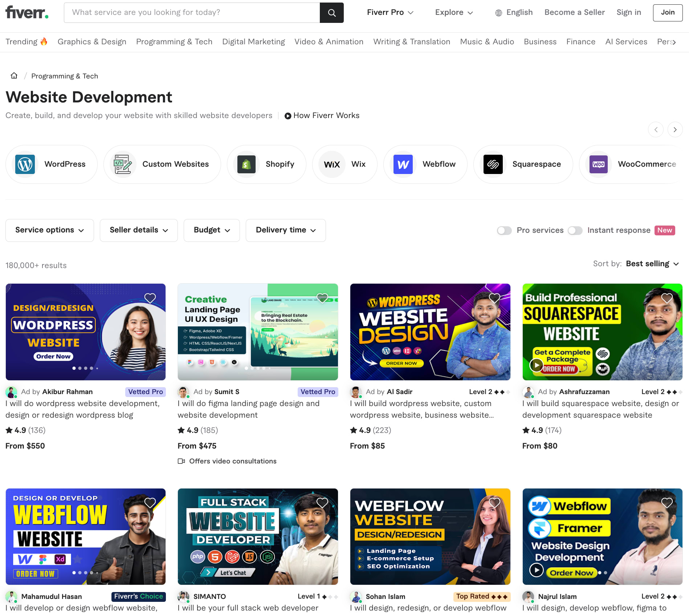Image resolution: width=689 pixels, height=616 pixels.
Task: Play video on Ashrafuzzaman's Squarespace thumbnail
Action: [536, 365]
